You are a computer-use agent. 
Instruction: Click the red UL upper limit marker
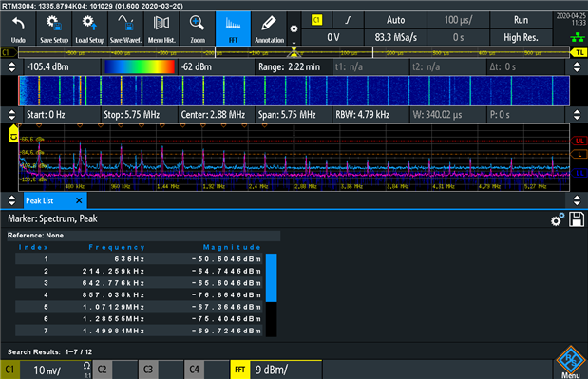tap(579, 141)
